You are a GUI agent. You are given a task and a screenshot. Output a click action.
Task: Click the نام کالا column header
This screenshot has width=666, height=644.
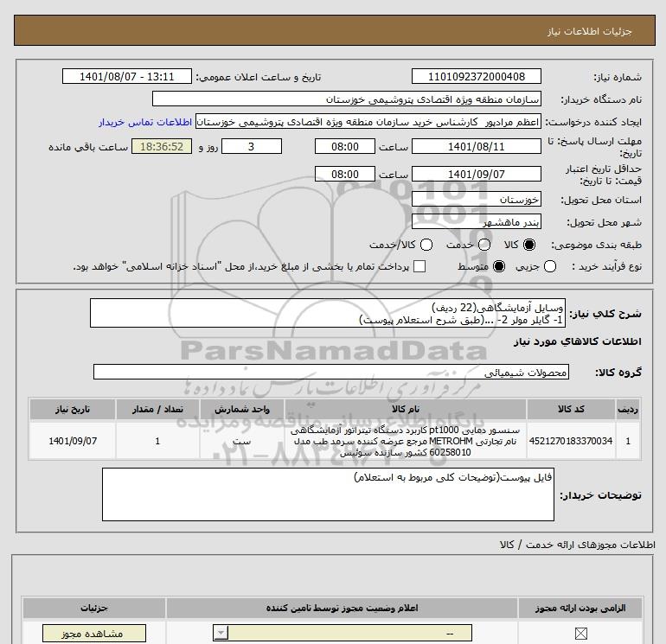coord(406,409)
